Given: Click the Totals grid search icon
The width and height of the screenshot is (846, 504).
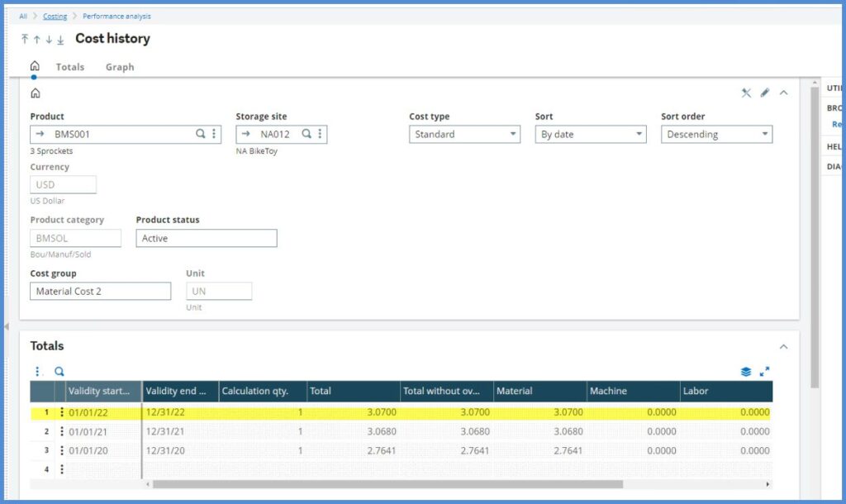Looking at the screenshot, I should coord(59,372).
